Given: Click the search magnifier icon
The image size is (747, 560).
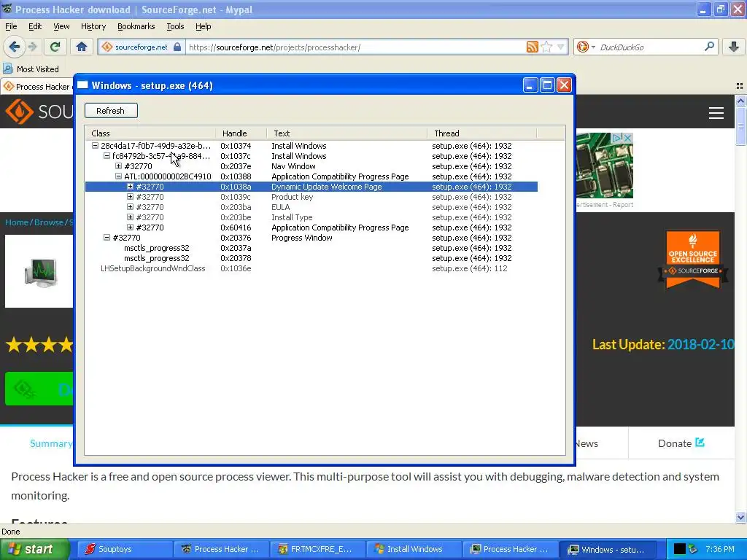Looking at the screenshot, I should (x=709, y=47).
